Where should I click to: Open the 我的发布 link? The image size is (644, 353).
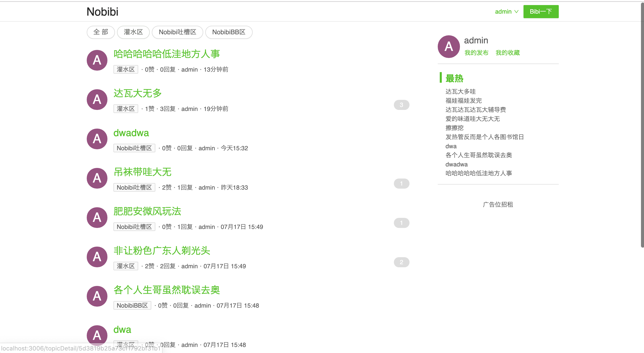coord(476,53)
